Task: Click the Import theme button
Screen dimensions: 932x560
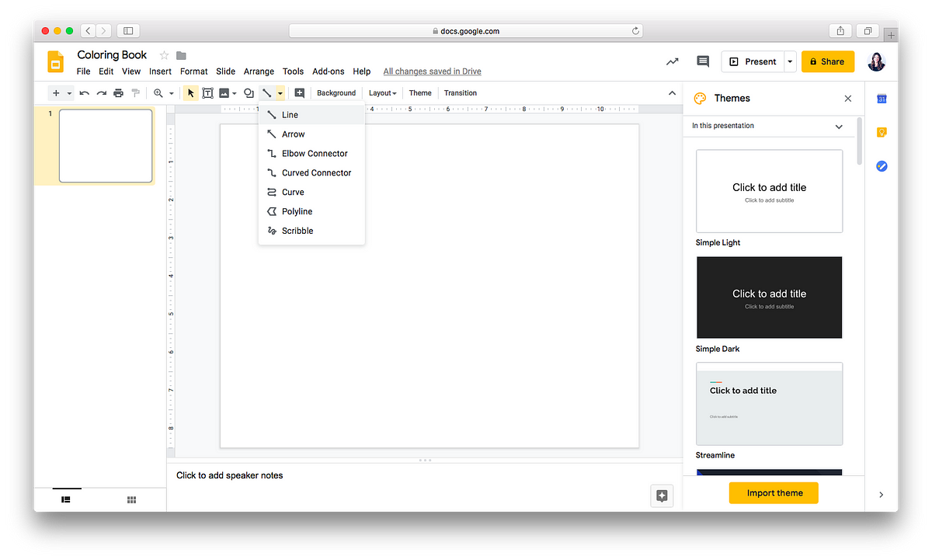Action: coord(774,493)
